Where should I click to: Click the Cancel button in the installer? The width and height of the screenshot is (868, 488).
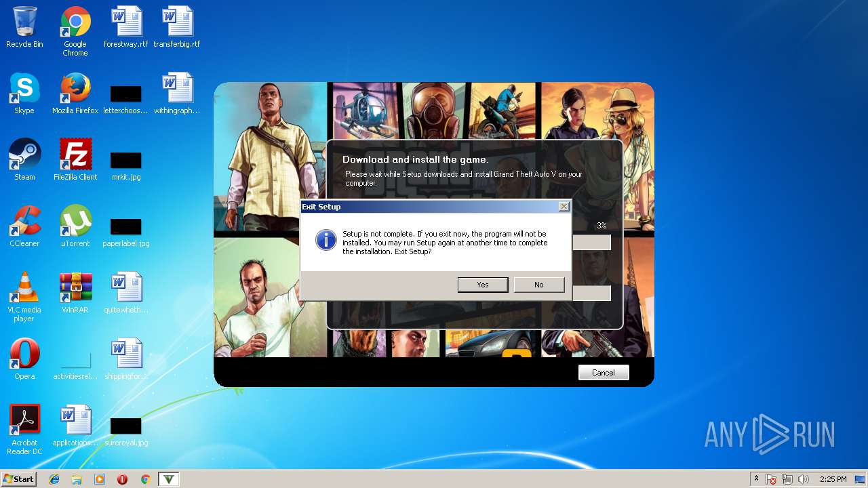coord(604,373)
